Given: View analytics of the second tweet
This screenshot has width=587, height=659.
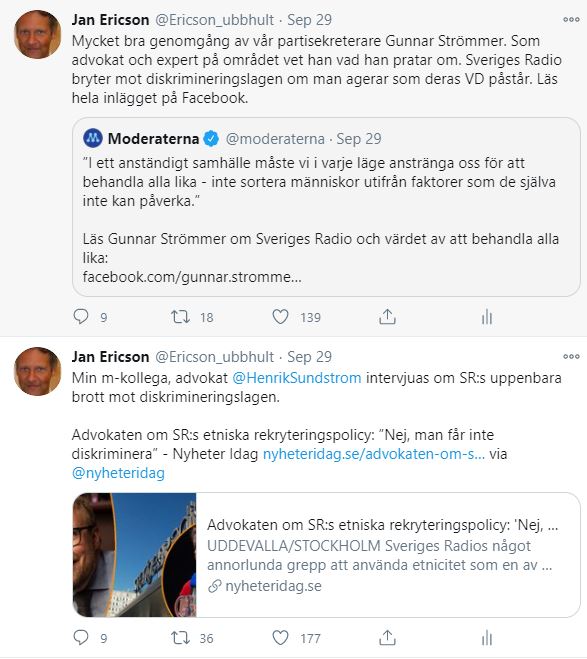Looking at the screenshot, I should (x=487, y=638).
